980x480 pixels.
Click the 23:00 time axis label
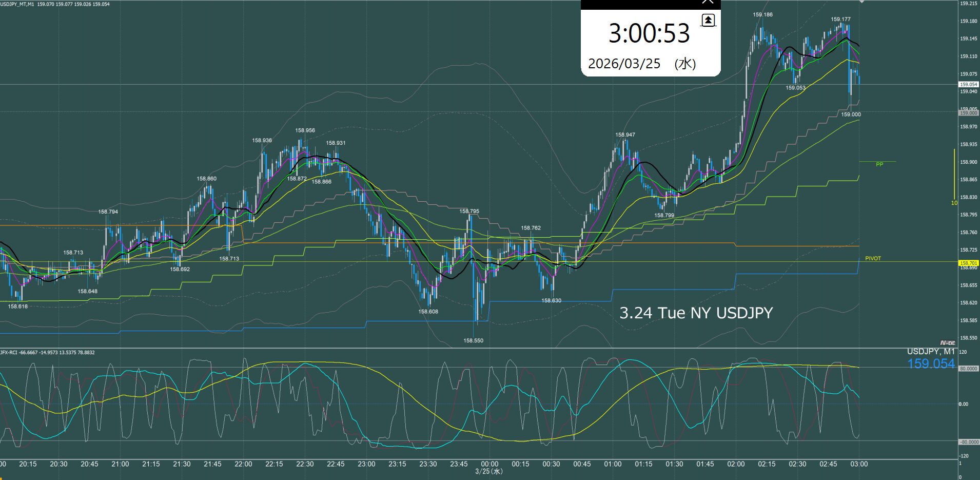point(366,464)
